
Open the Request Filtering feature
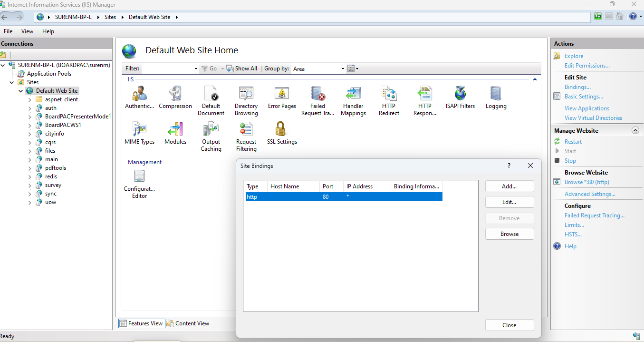[x=246, y=137]
